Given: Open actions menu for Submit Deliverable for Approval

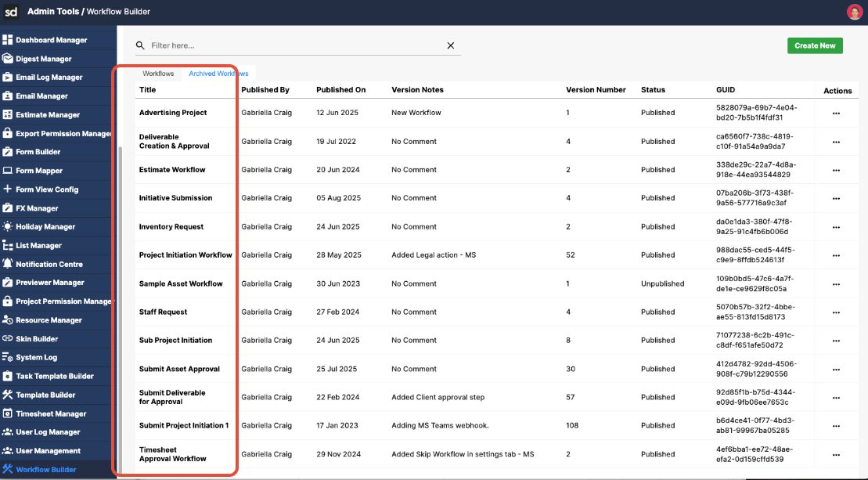Looking at the screenshot, I should coord(836,398).
